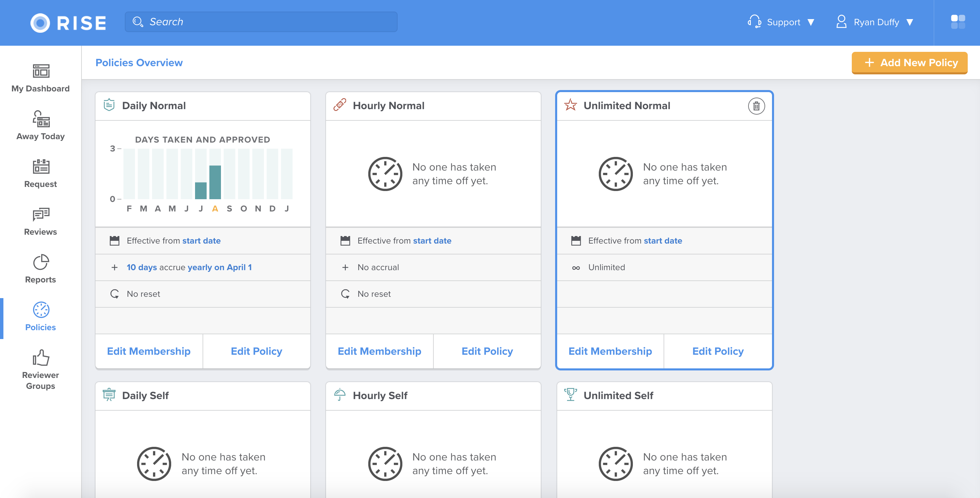Edit Policy for Unlimited Normal
Image resolution: width=980 pixels, height=498 pixels.
pyautogui.click(x=717, y=351)
